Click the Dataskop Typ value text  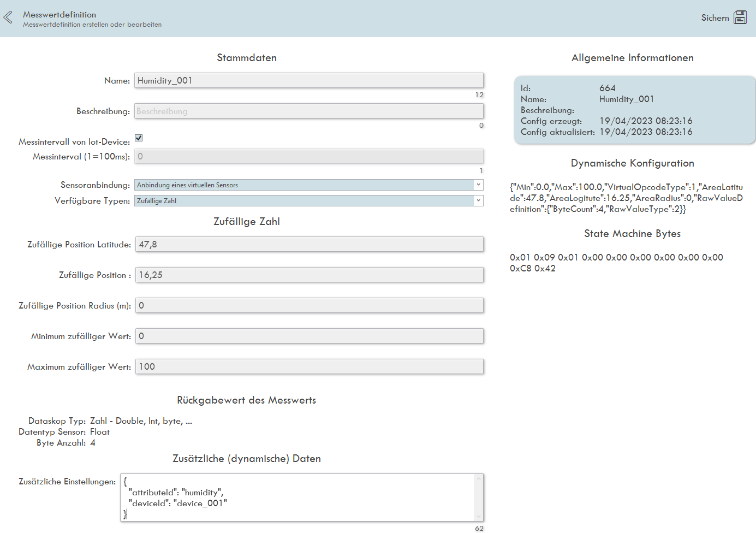point(141,421)
